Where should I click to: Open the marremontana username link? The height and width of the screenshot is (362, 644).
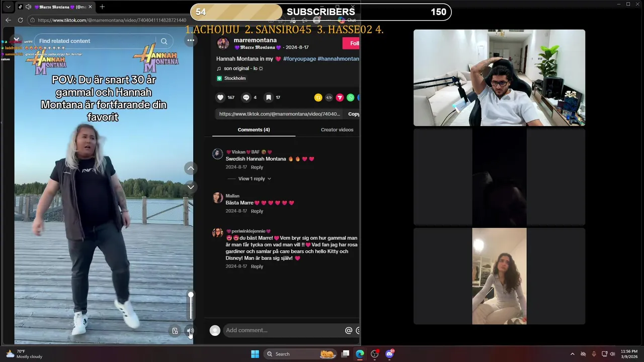[x=255, y=40]
